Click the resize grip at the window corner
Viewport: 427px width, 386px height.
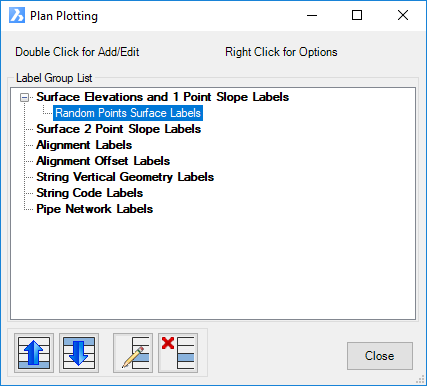click(421, 380)
